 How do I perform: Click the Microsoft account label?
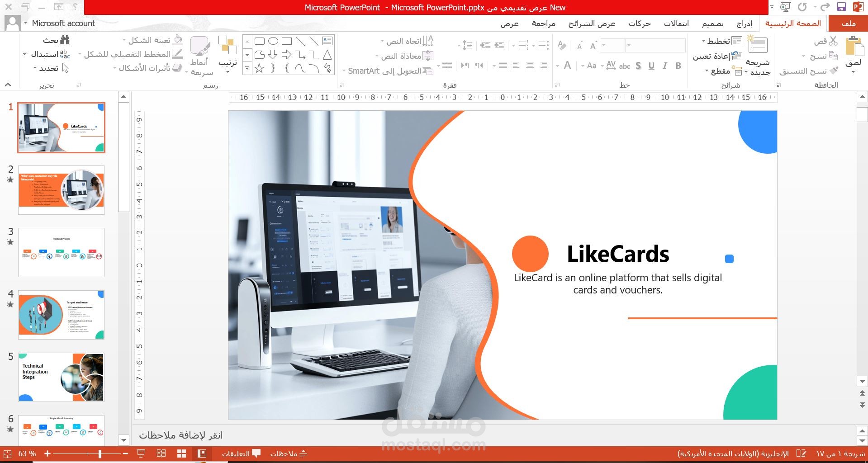tap(63, 23)
